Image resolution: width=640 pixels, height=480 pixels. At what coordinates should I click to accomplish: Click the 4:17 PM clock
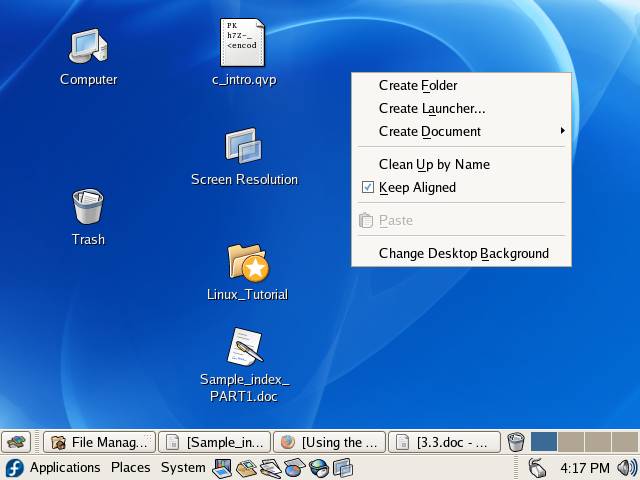point(584,467)
